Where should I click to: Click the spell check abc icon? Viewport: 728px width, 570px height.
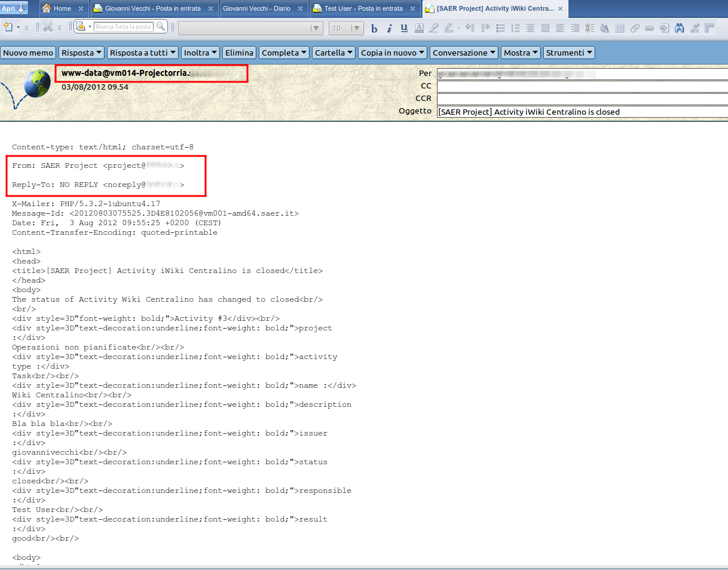pos(695,28)
